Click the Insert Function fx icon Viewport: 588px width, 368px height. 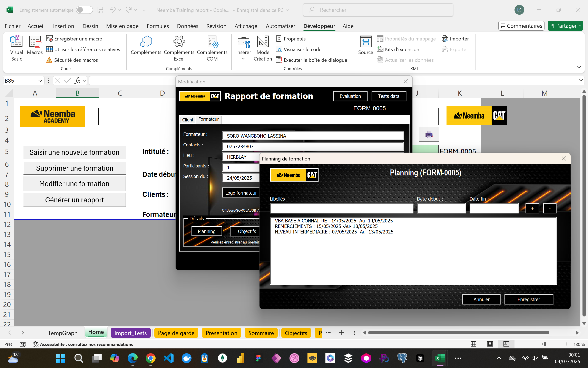coord(77,81)
